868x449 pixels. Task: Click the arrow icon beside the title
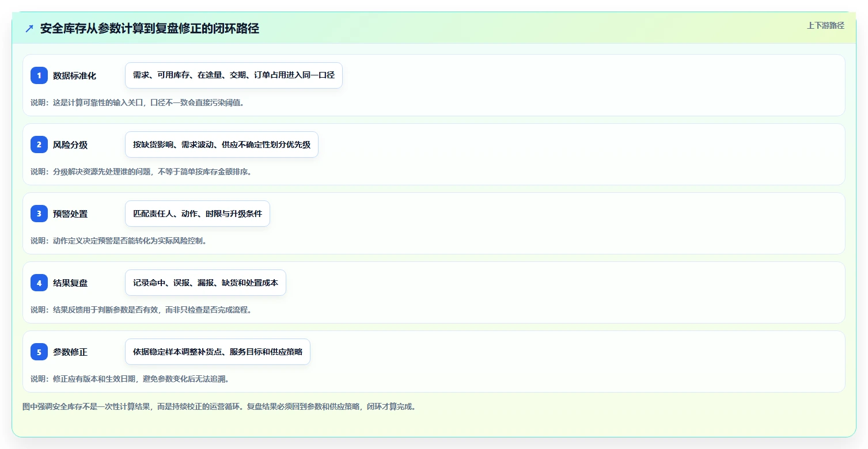(29, 29)
